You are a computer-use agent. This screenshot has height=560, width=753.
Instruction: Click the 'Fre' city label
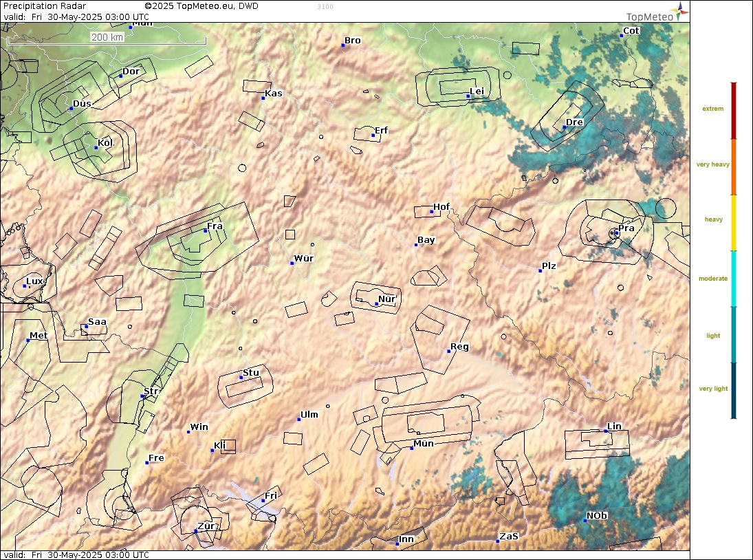[x=156, y=458]
